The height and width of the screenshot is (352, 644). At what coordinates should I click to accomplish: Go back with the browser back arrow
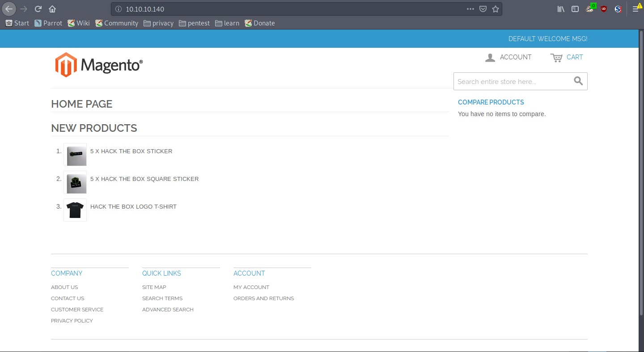coord(9,9)
